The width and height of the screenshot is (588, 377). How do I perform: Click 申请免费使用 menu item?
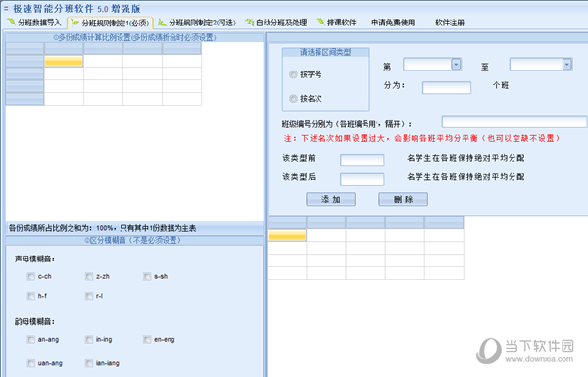tap(393, 23)
